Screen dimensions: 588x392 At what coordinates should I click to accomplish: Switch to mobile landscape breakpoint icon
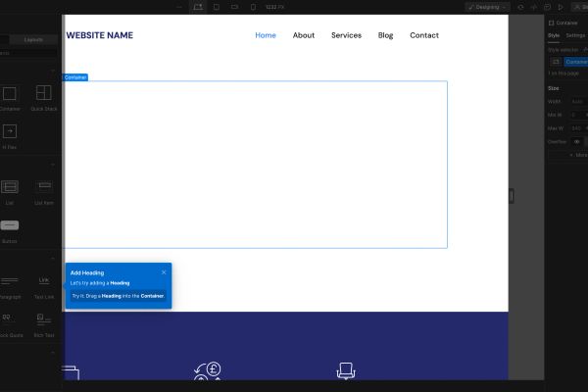[x=235, y=7]
